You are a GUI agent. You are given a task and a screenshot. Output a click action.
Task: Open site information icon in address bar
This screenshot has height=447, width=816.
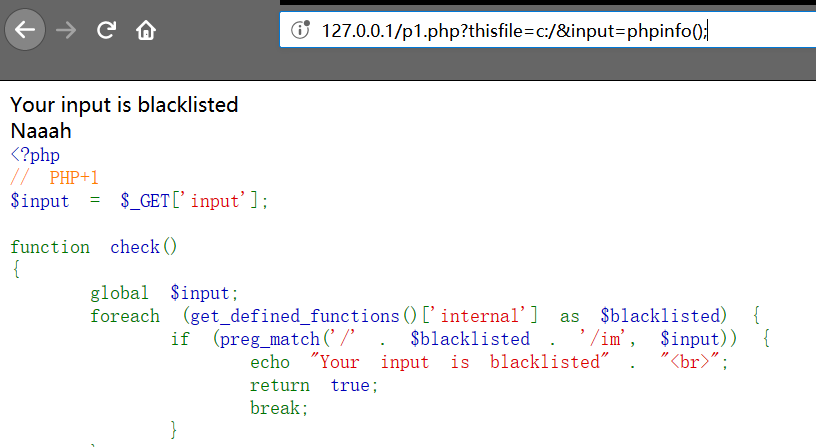tap(300, 30)
